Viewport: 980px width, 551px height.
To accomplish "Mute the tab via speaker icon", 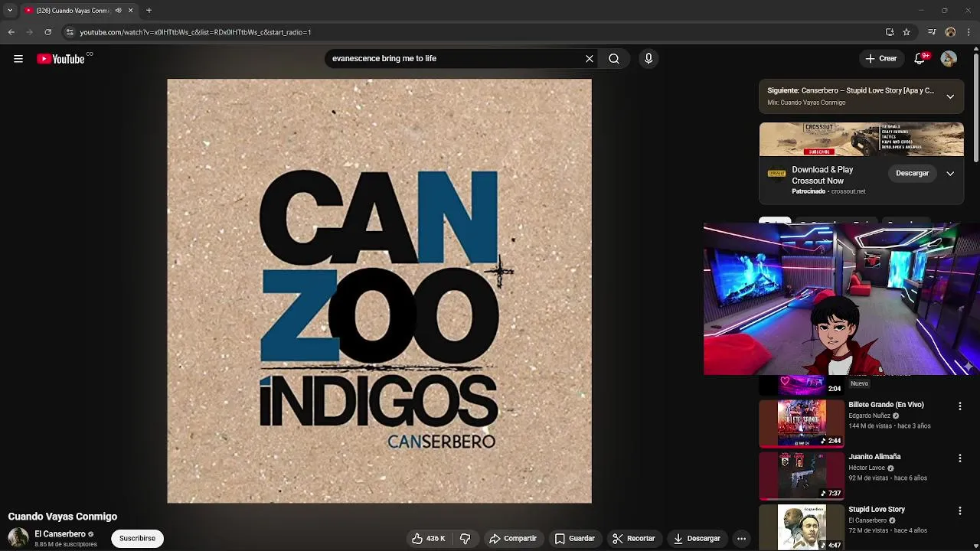I will point(118,11).
